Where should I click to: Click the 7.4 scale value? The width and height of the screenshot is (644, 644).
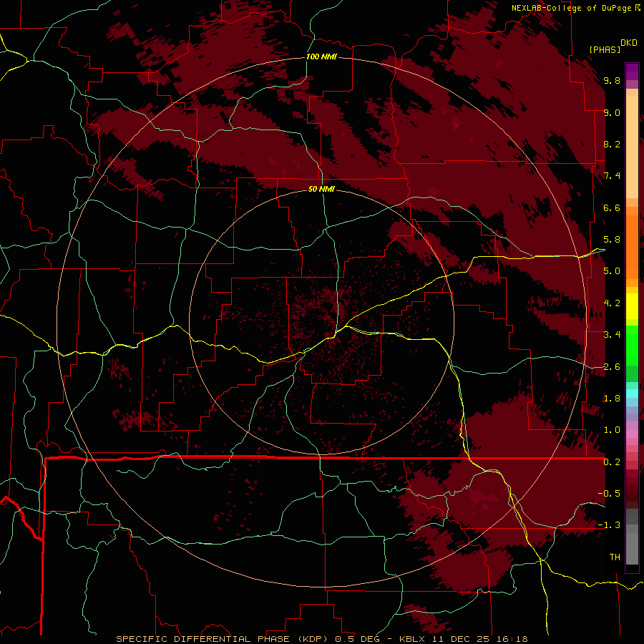612,176
